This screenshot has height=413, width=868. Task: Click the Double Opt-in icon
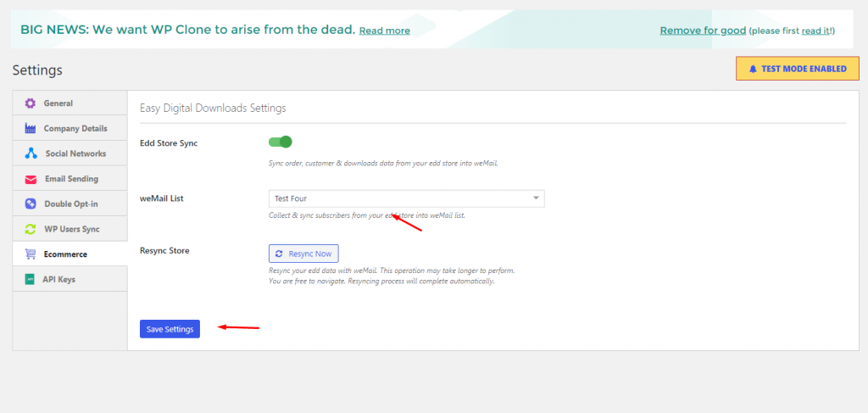pyautogui.click(x=31, y=204)
